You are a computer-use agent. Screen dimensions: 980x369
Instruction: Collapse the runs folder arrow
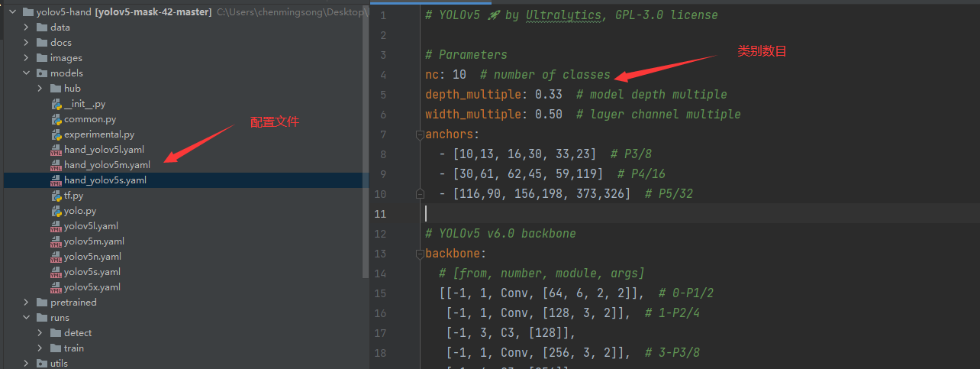click(x=27, y=318)
